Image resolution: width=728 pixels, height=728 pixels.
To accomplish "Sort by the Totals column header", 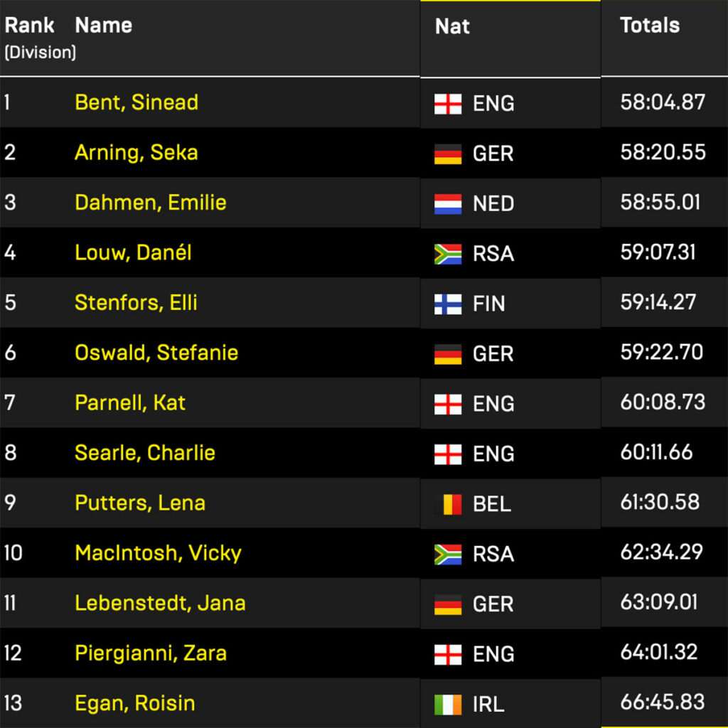I will (x=650, y=26).
